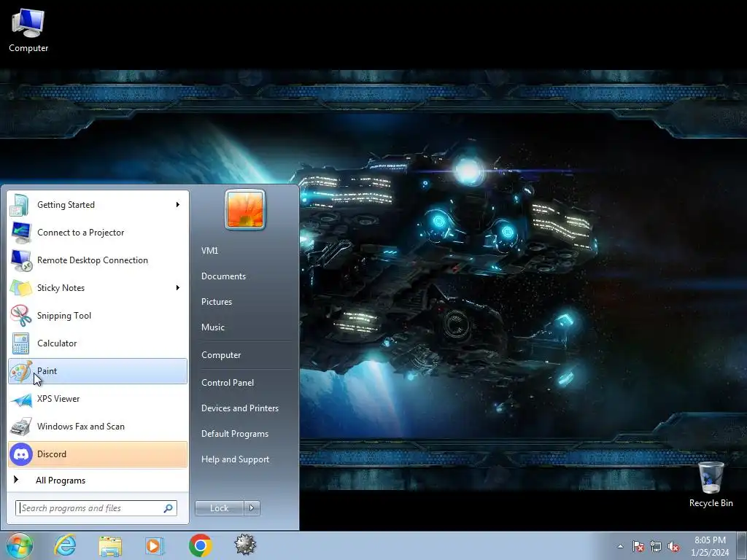Launch Windows Media Player from taskbar
This screenshot has width=747, height=560.
click(x=154, y=545)
